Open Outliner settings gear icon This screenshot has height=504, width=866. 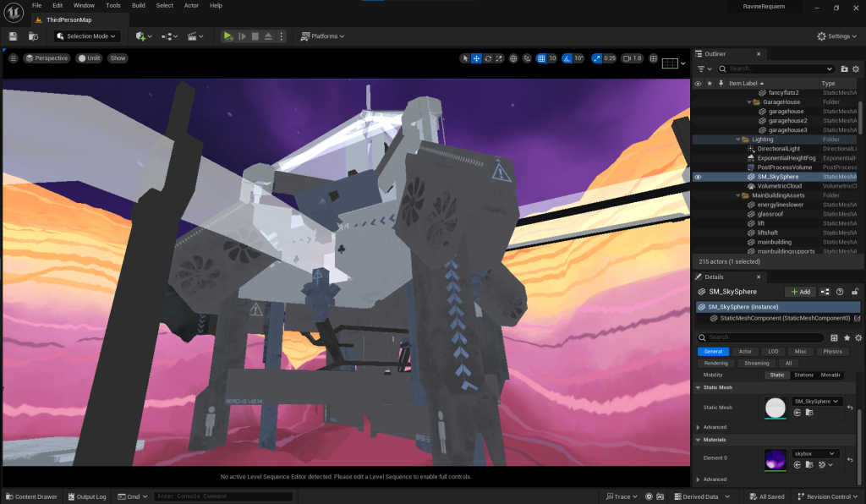click(856, 69)
